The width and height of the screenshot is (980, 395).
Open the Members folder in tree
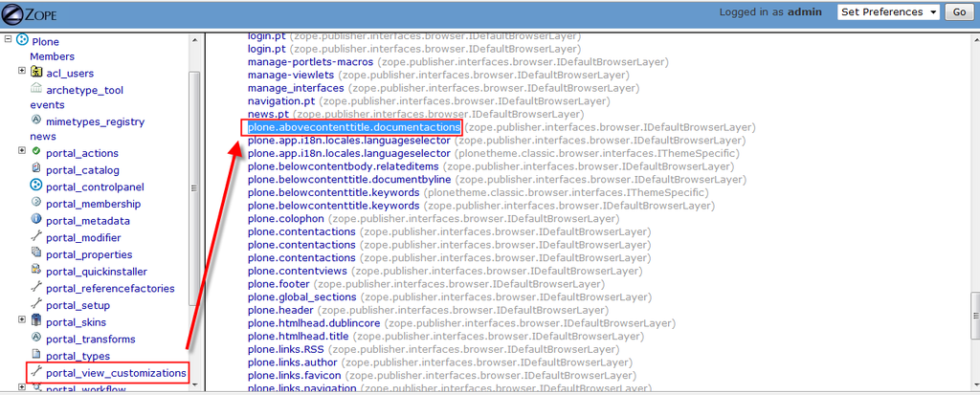(x=52, y=56)
